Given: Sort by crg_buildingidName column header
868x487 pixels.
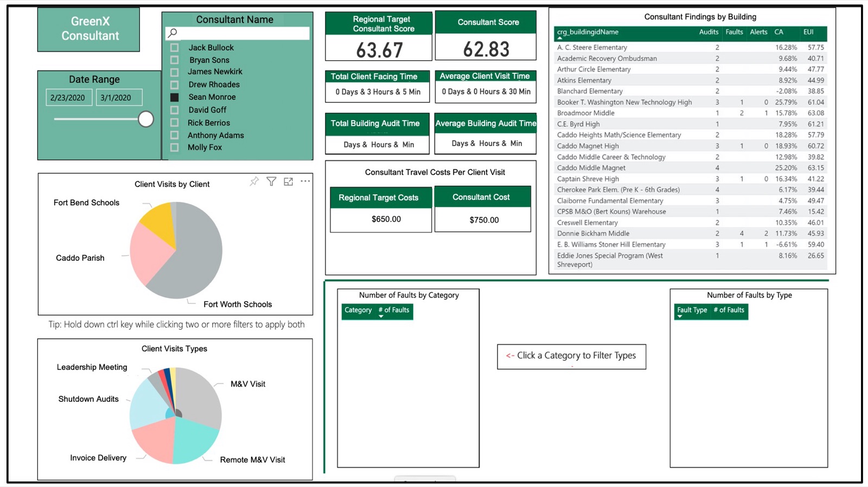Looking at the screenshot, I should [588, 32].
